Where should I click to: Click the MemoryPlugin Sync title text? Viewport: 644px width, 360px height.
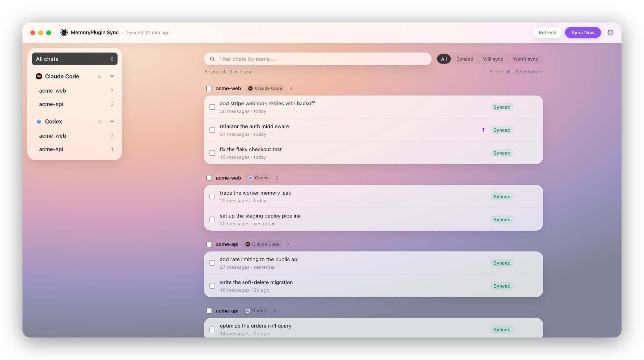(95, 32)
